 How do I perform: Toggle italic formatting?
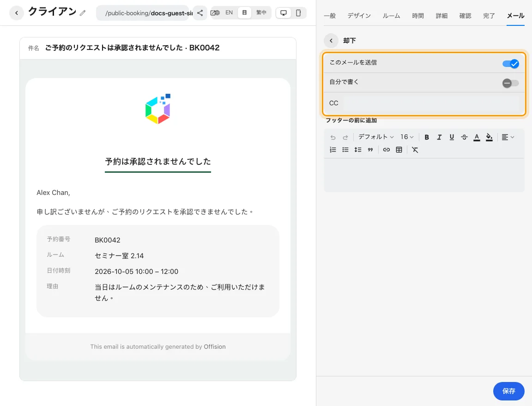tap(439, 137)
